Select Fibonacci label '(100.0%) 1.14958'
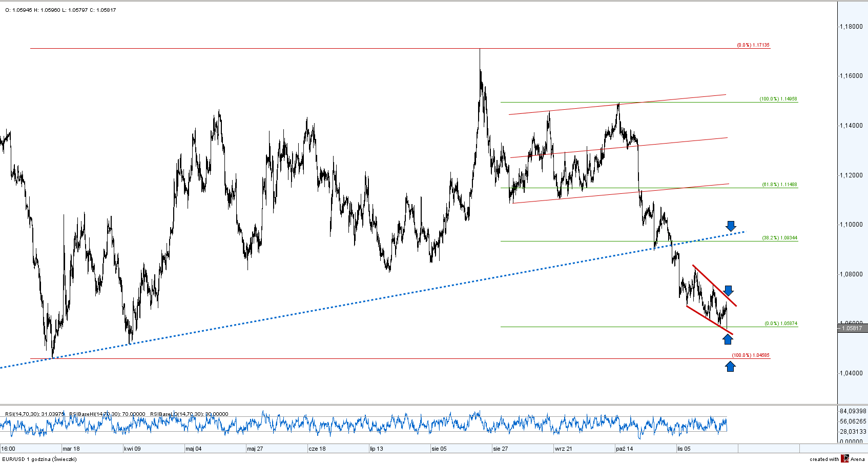 (778, 99)
